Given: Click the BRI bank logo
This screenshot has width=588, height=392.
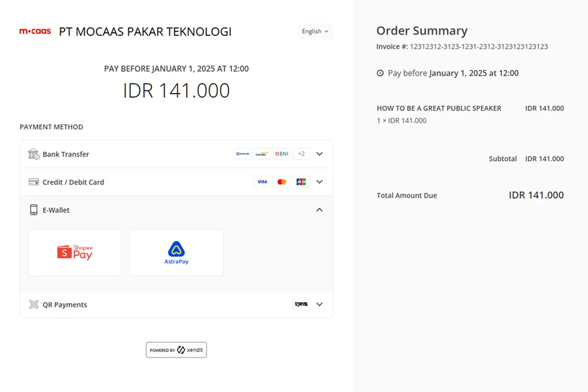Looking at the screenshot, I should point(243,153).
